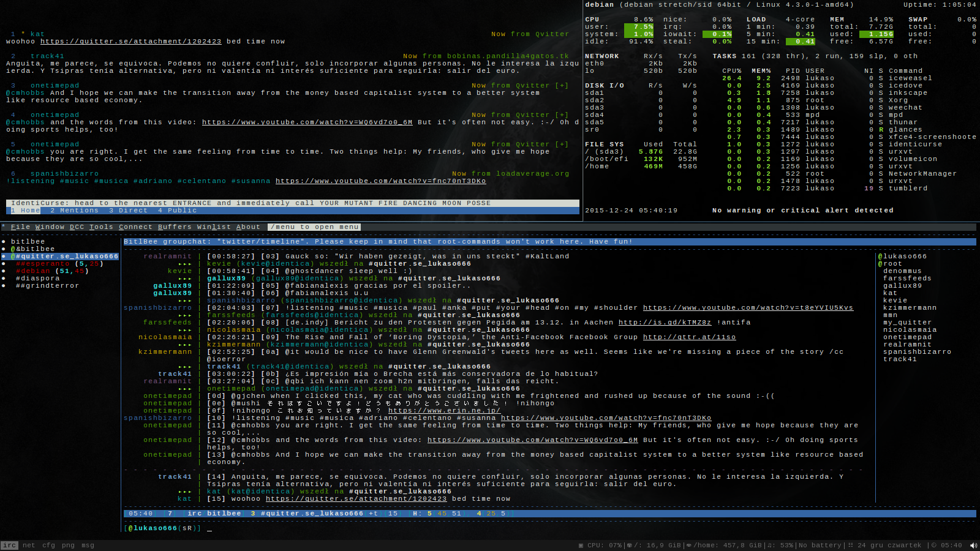Click the eth0 network interface row
980x551 pixels.
(641, 64)
